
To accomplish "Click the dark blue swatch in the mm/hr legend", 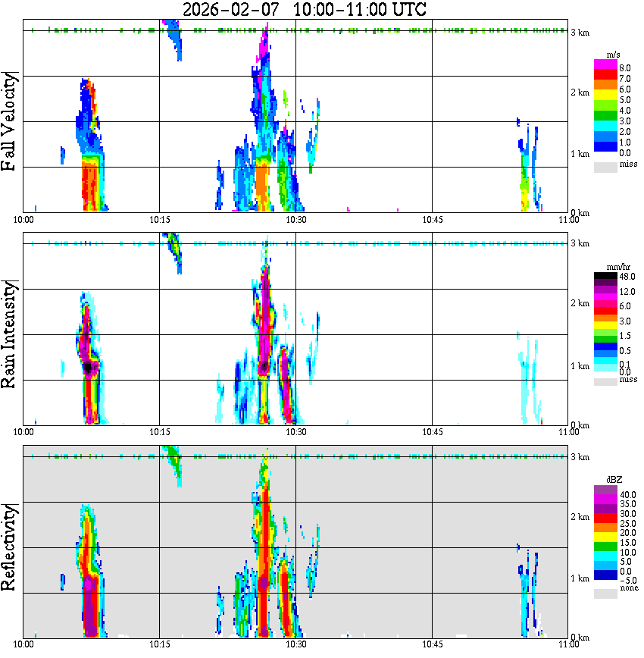I will [605, 346].
